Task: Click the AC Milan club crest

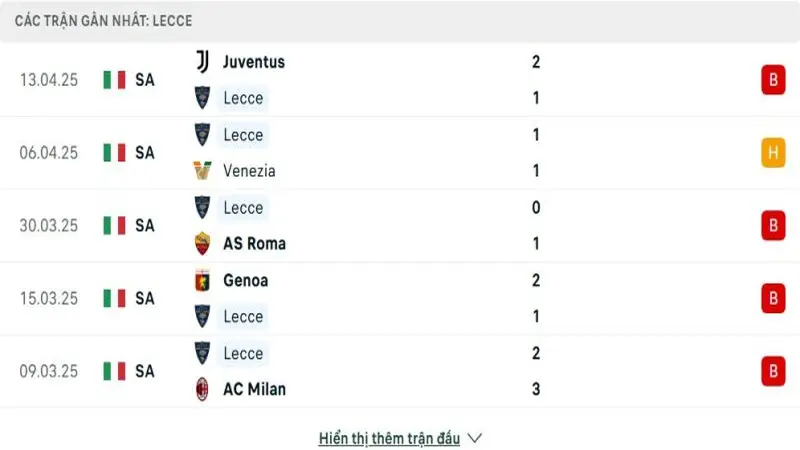Action: coord(203,389)
